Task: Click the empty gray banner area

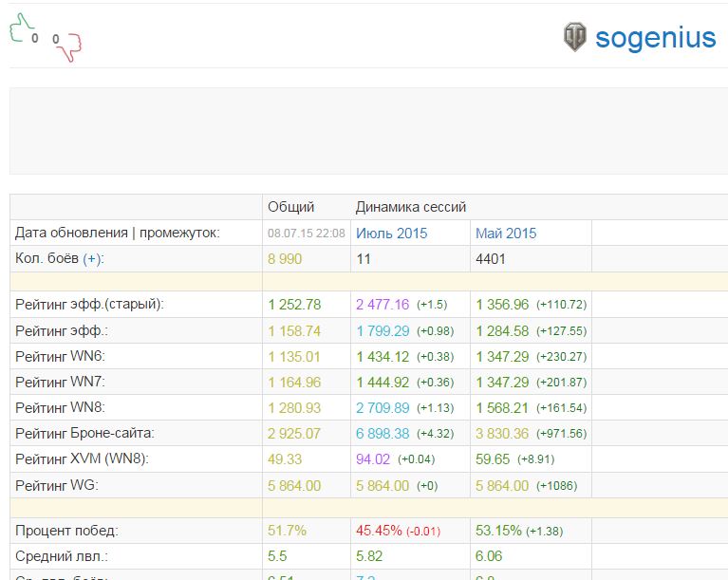Action: (x=368, y=131)
